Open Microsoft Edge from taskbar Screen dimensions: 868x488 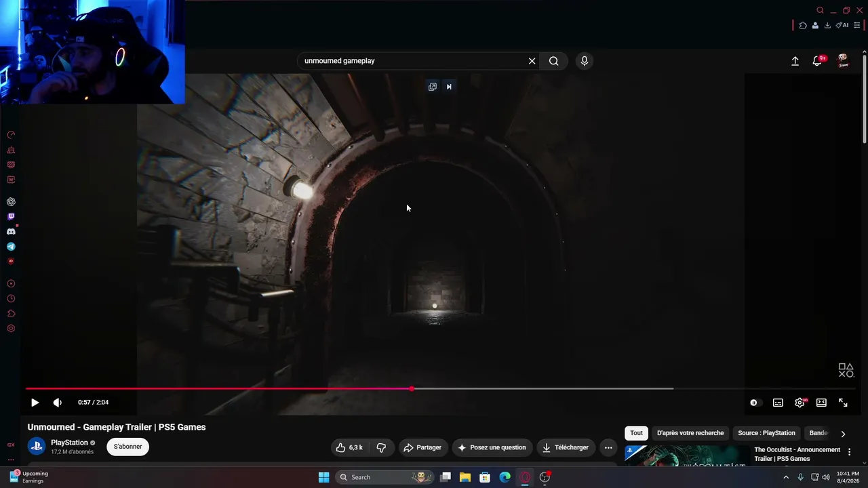click(505, 477)
